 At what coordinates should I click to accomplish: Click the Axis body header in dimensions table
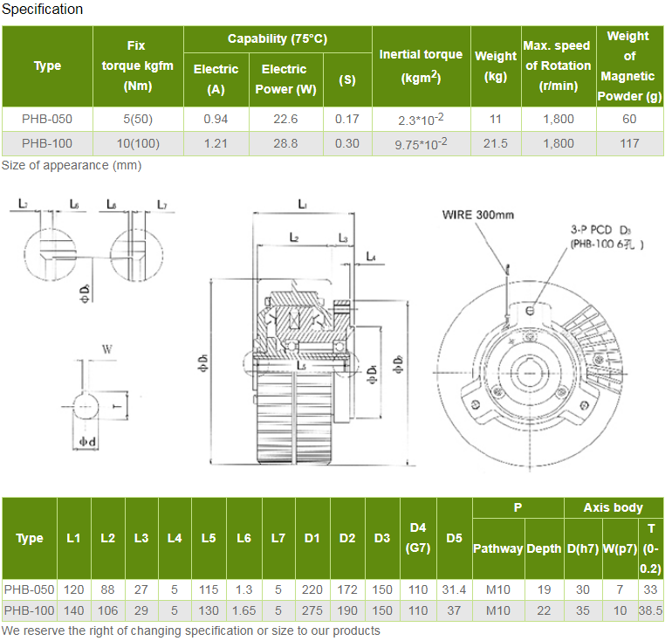click(614, 507)
